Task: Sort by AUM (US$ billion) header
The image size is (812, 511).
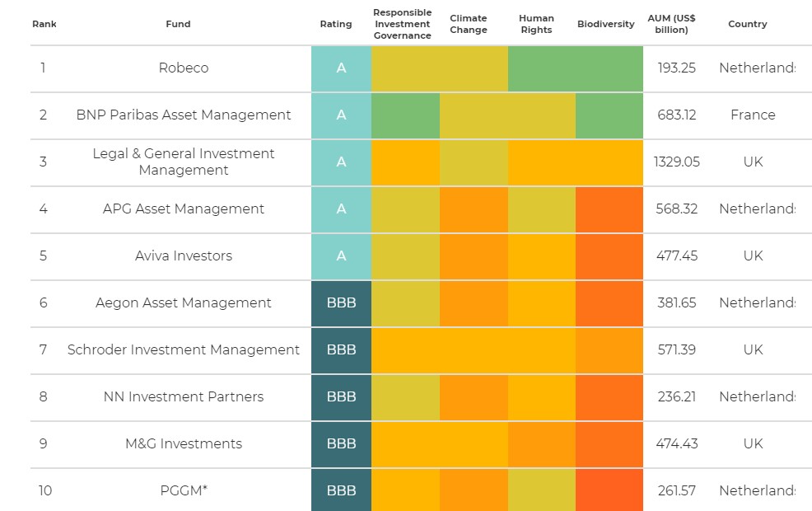Action: 673,24
